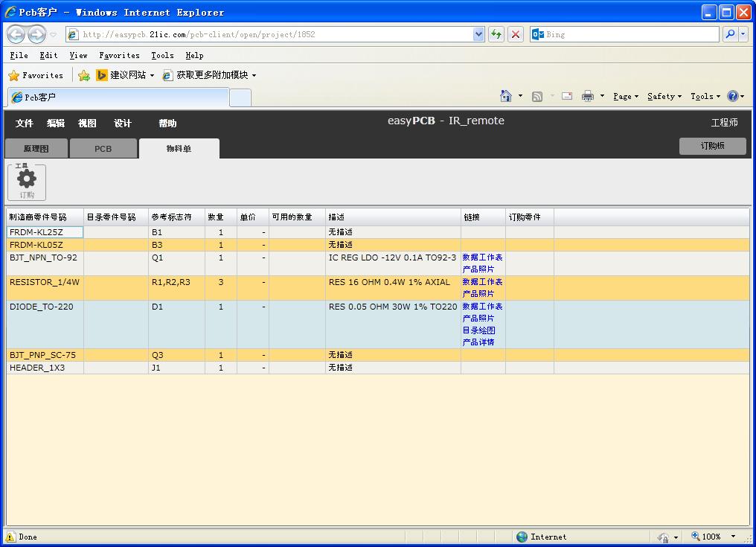The image size is (756, 547).
Task: Click the Print icon
Action: click(x=588, y=96)
